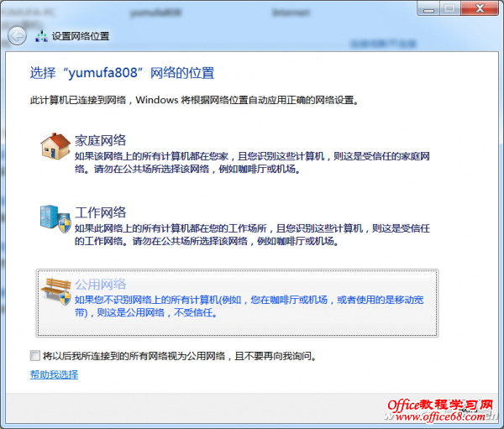Select the 公用网络 heading
The height and width of the screenshot is (429, 504).
(101, 285)
